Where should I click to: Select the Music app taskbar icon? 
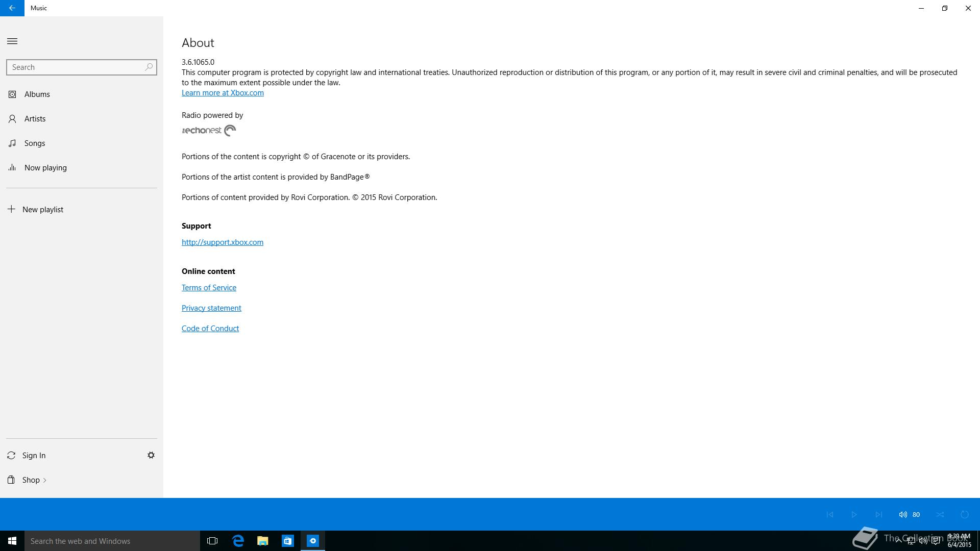pos(313,541)
